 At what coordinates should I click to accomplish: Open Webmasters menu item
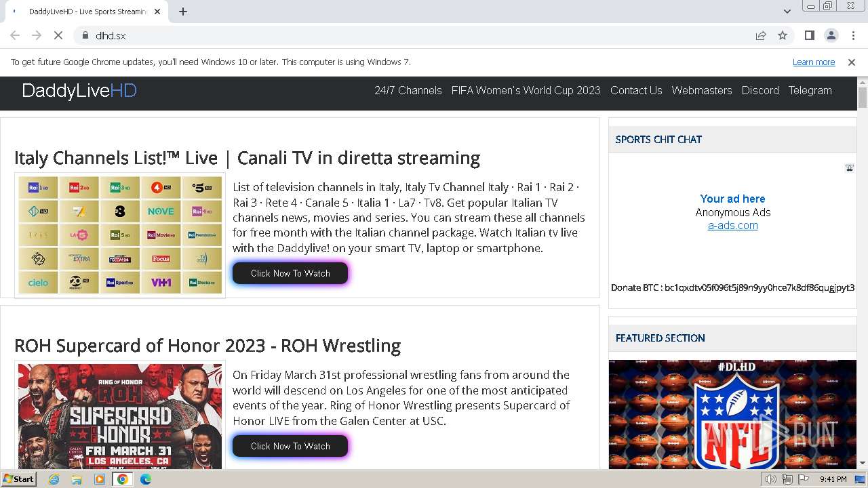tap(702, 90)
